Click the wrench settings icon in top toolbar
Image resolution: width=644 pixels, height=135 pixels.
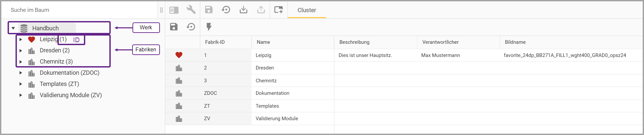pos(191,10)
